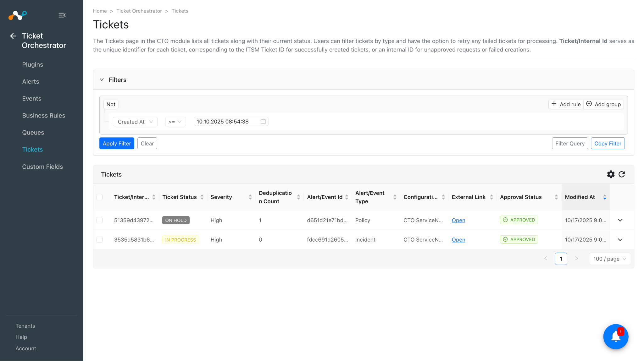Sort by External Link column

pos(491,197)
